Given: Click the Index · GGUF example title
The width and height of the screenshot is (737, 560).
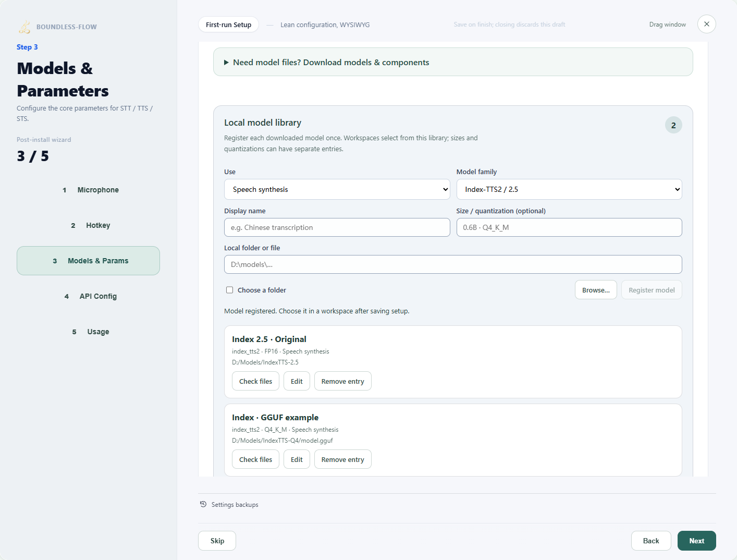Looking at the screenshot, I should pyautogui.click(x=275, y=417).
